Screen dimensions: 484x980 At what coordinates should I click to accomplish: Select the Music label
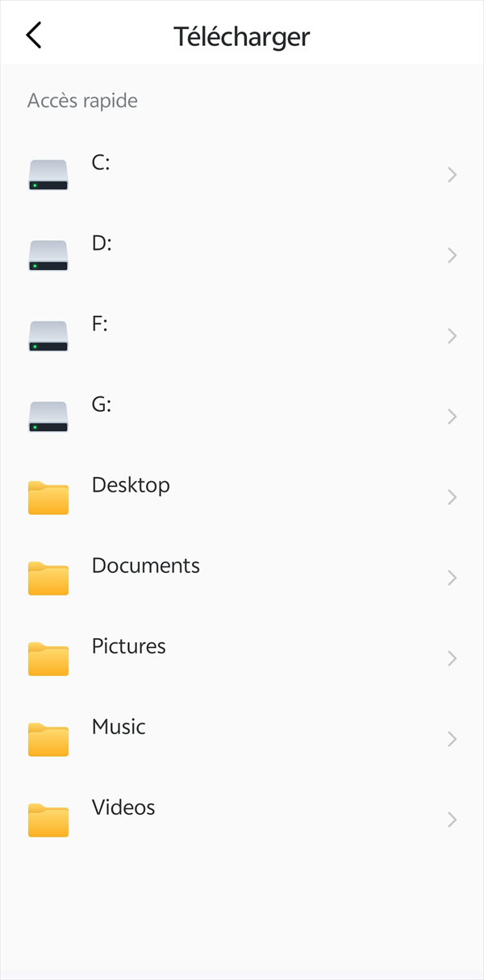tap(119, 727)
